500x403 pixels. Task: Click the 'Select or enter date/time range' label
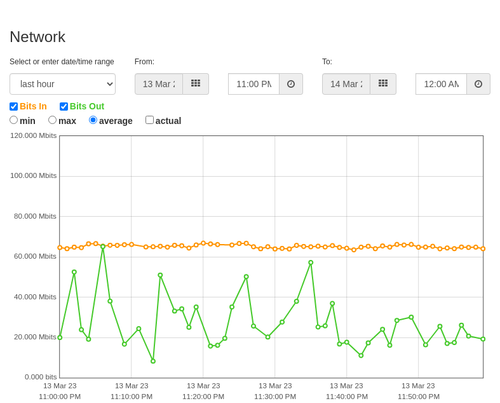[62, 62]
